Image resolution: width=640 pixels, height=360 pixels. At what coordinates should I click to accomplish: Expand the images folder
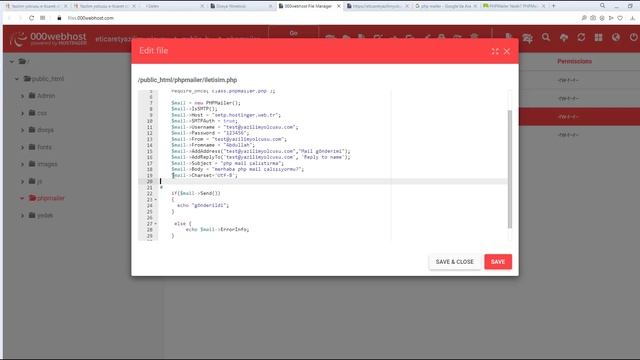[23, 164]
